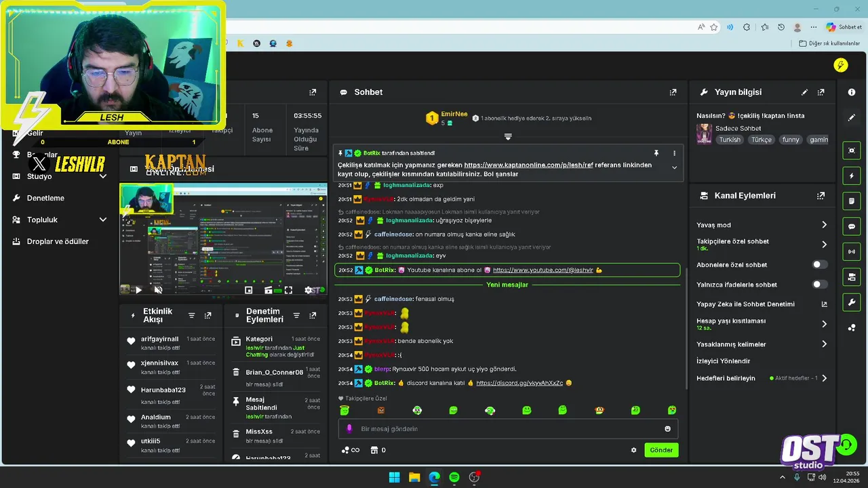
Task: Open chat settings gear beside Gönder
Action: click(634, 450)
